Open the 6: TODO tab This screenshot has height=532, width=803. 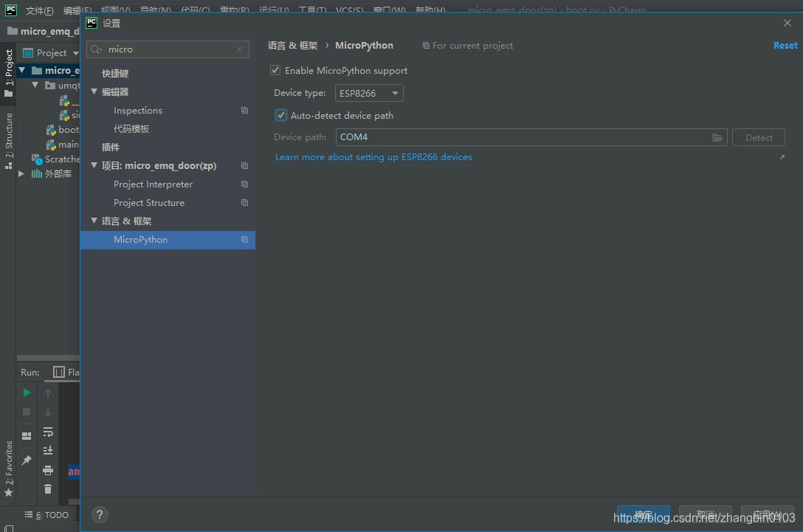click(x=46, y=515)
